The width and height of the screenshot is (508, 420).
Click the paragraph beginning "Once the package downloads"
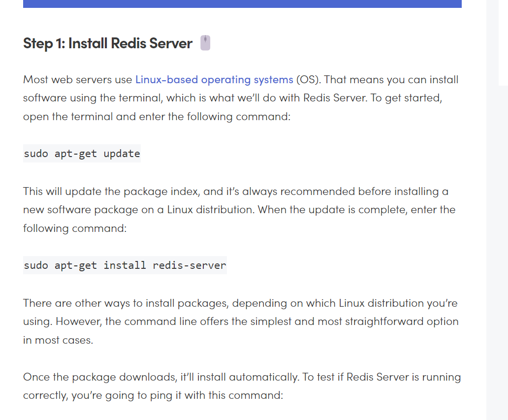242,386
